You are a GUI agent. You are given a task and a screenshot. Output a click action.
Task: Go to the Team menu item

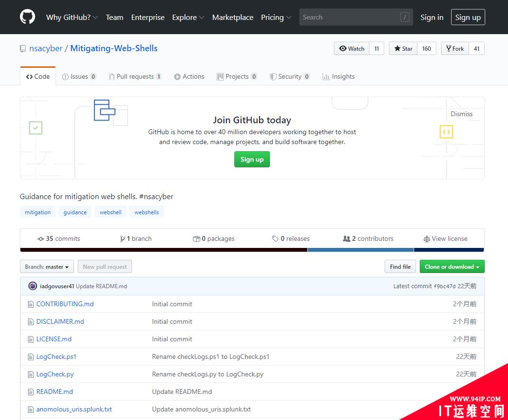pyautogui.click(x=115, y=17)
